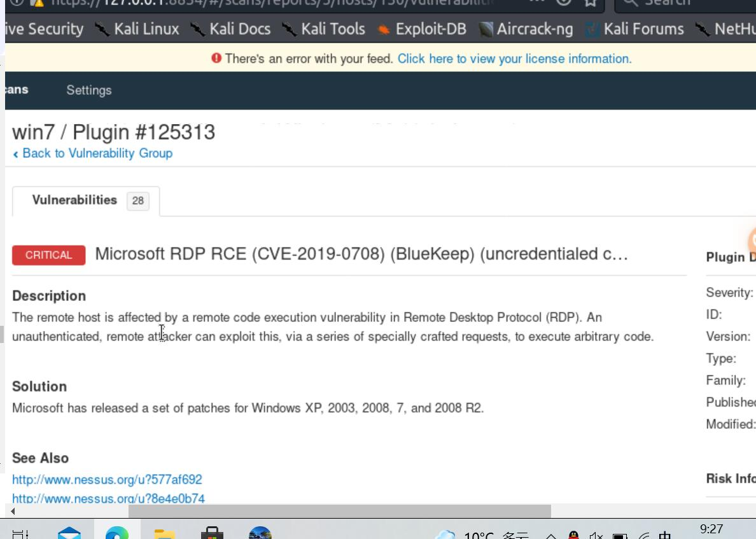Image resolution: width=756 pixels, height=539 pixels.
Task: Click the Version: label in Plugin Details
Action: (728, 337)
